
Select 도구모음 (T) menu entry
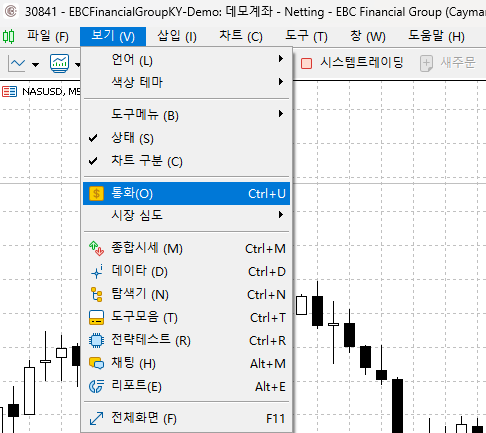187,317
